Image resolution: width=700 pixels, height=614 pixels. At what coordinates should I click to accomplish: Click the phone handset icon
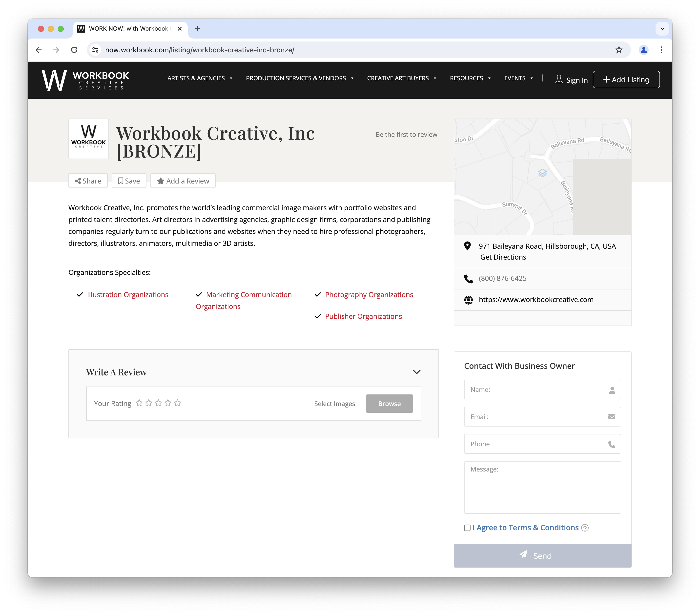pyautogui.click(x=468, y=279)
